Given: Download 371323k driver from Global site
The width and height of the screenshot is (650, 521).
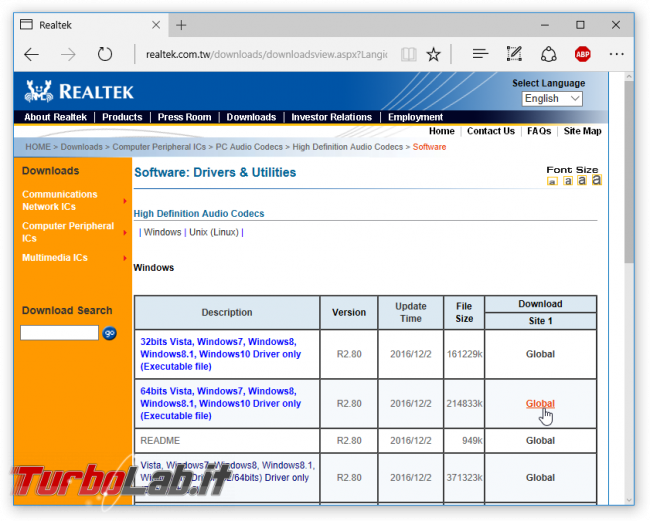Looking at the screenshot, I should (x=540, y=477).
